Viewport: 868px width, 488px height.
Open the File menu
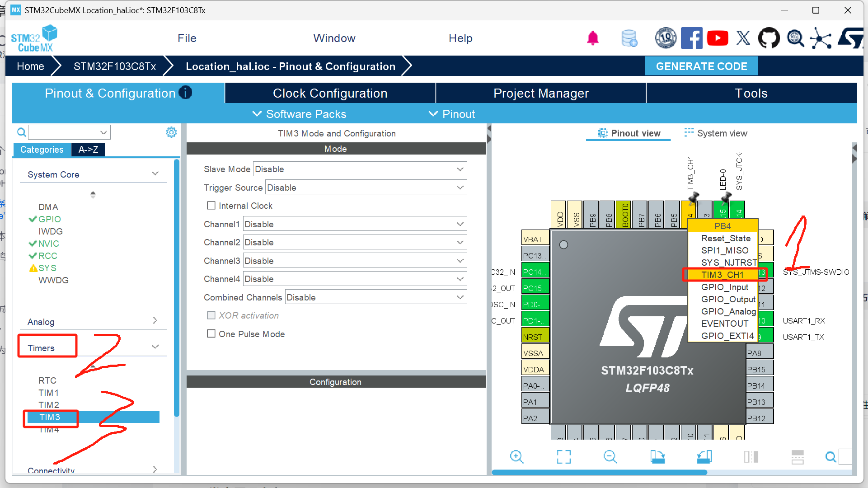point(187,38)
